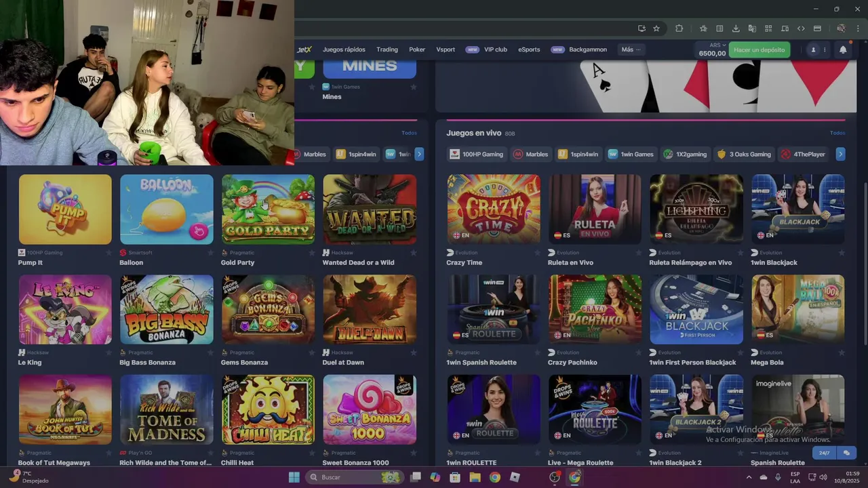
Task: Favorite the Duel at Dawn star
Action: point(414,352)
